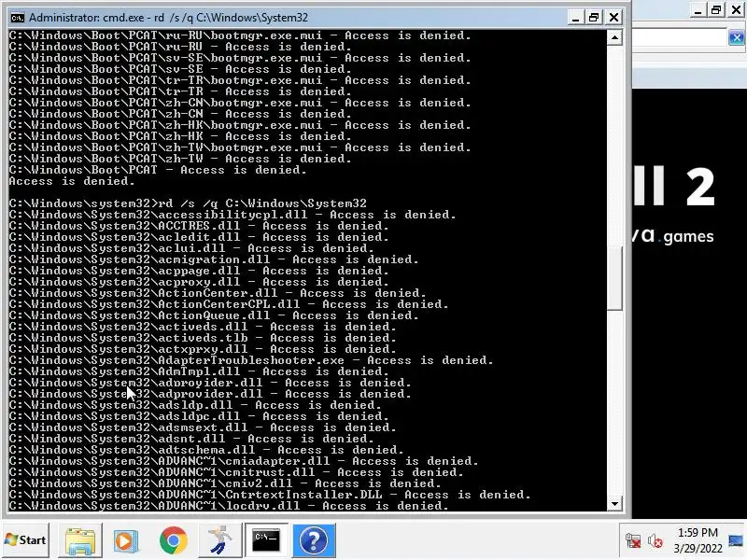The width and height of the screenshot is (747, 560).
Task: Click the accessibilitycpl.dll access denied line
Action: pos(233,215)
